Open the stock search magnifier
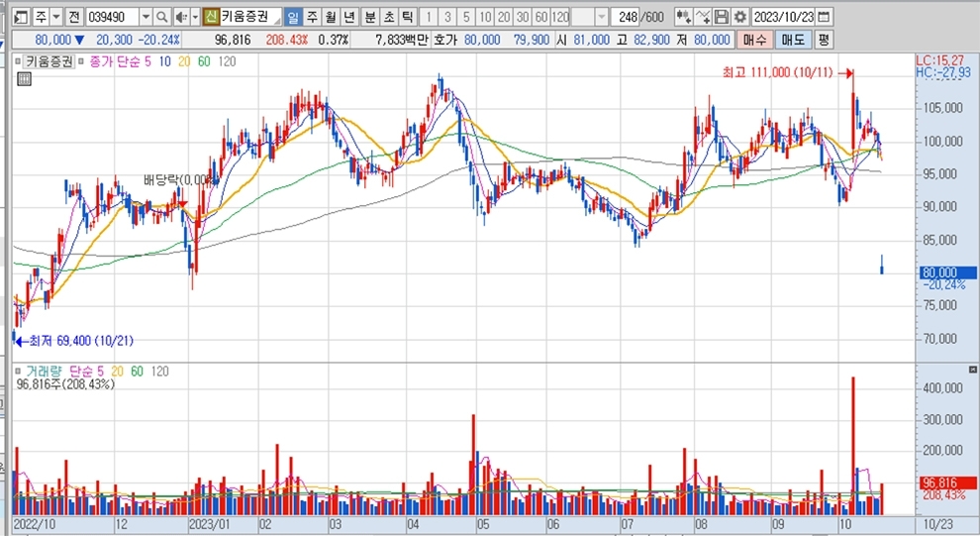This screenshot has height=536, width=980. click(162, 17)
